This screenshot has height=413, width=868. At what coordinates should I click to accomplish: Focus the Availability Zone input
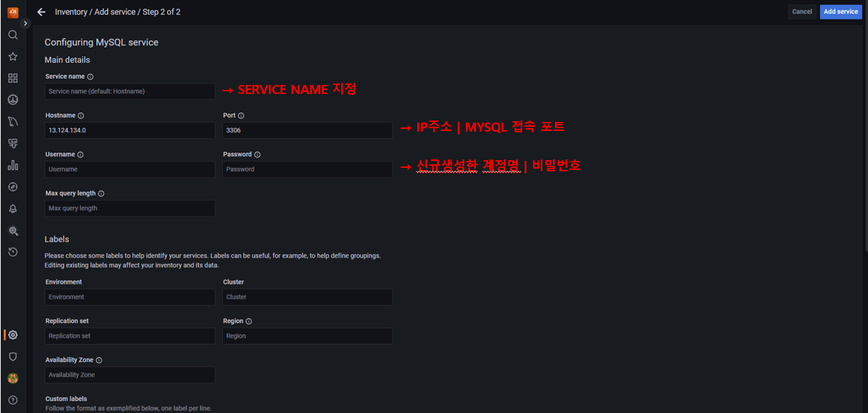[130, 375]
